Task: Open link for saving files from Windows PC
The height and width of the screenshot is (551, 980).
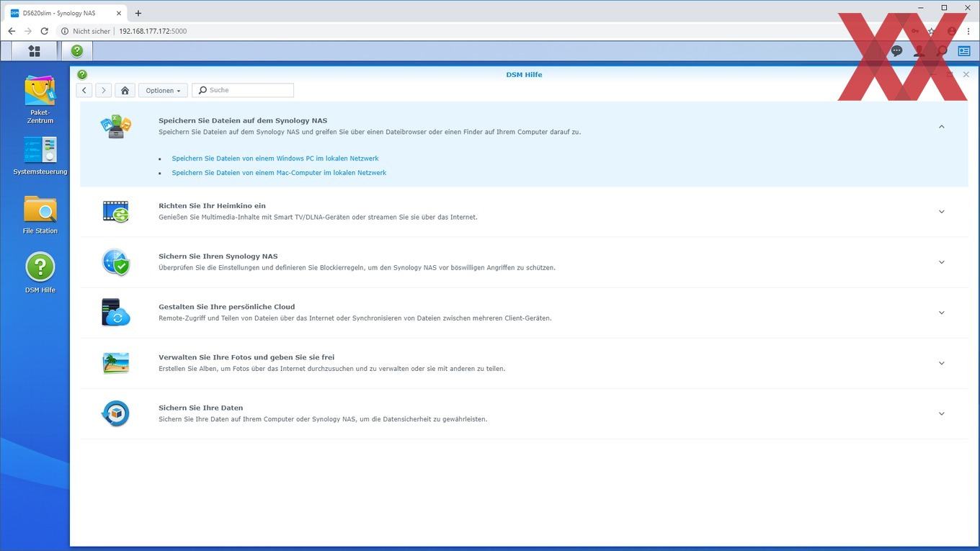Action: [275, 158]
